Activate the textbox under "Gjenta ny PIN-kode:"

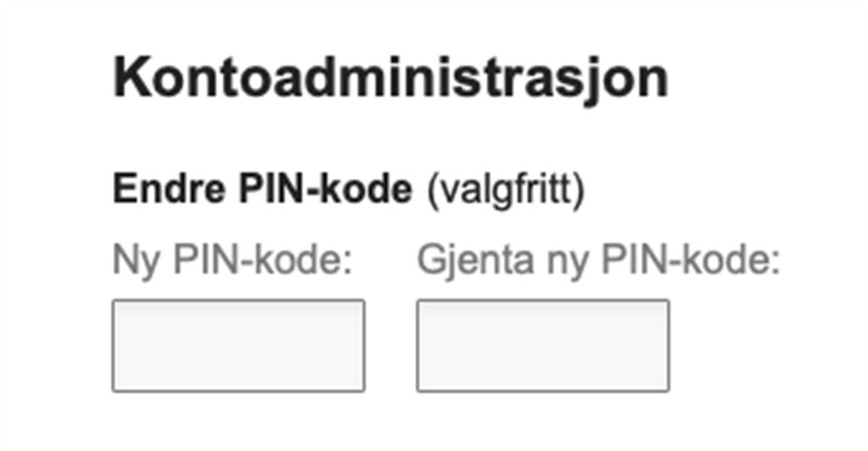tap(542, 346)
